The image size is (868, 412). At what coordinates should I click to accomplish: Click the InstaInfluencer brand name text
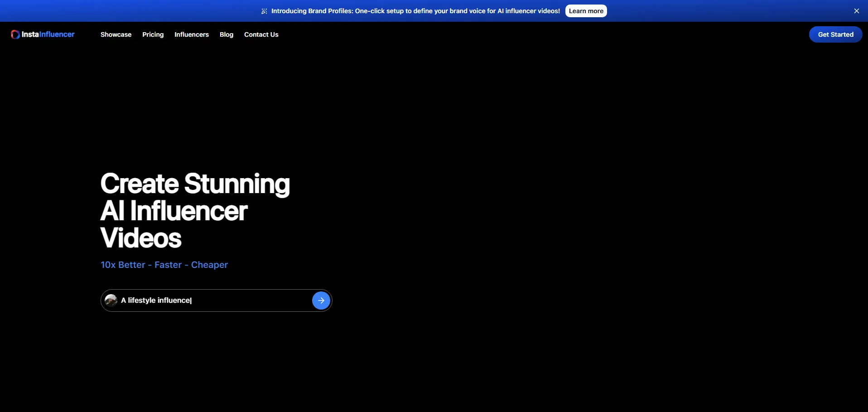(48, 34)
